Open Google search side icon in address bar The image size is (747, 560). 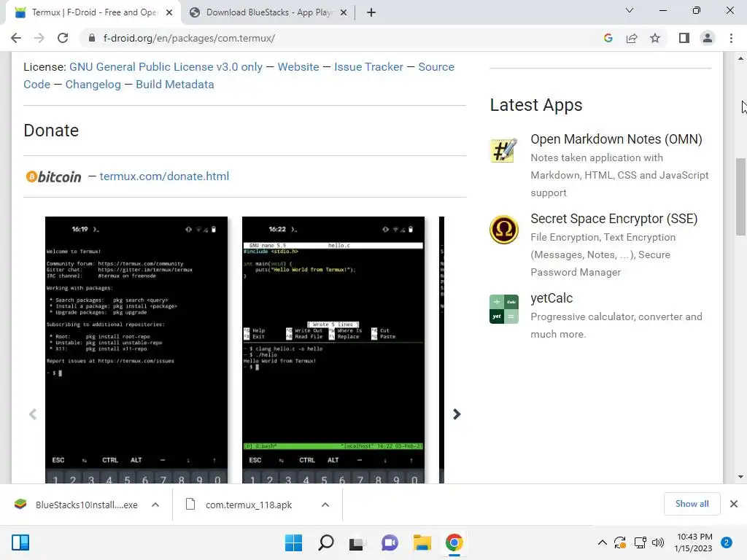[x=608, y=38]
